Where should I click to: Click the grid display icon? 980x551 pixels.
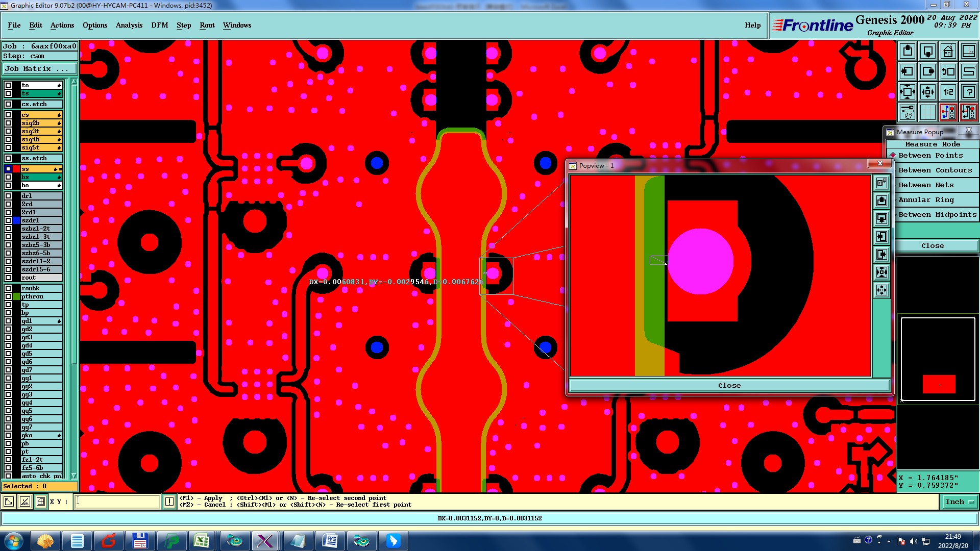point(927,112)
